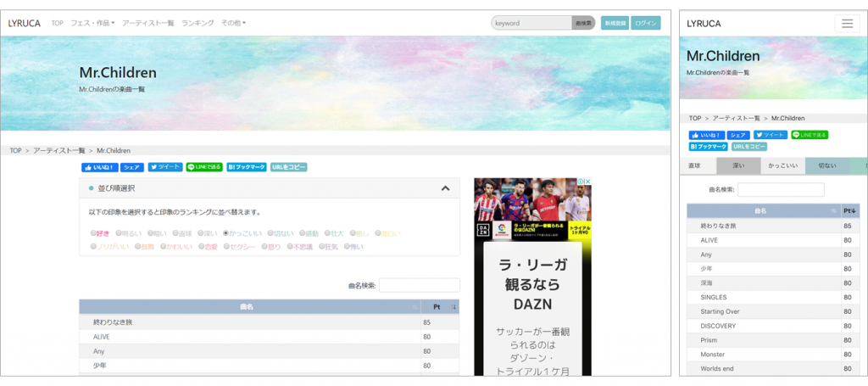The width and height of the screenshot is (868, 386).
Task: Open アーティスト一覧 in the navbar
Action: [147, 23]
